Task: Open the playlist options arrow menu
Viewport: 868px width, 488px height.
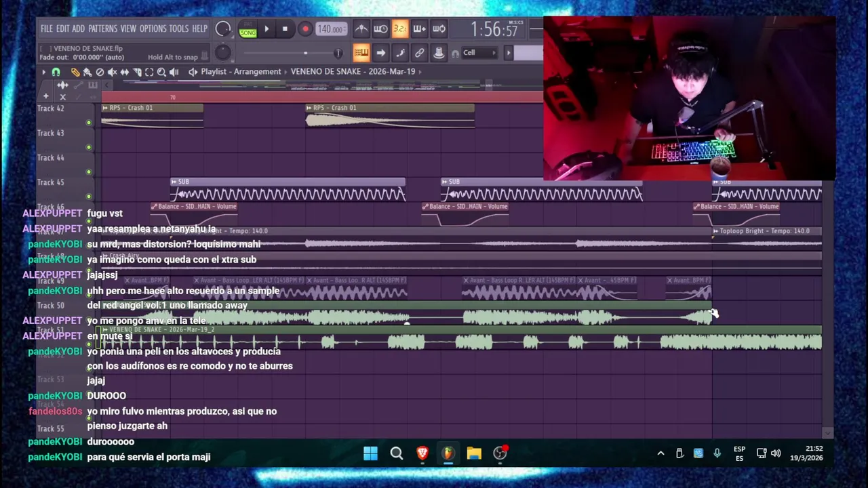Action: [44, 72]
